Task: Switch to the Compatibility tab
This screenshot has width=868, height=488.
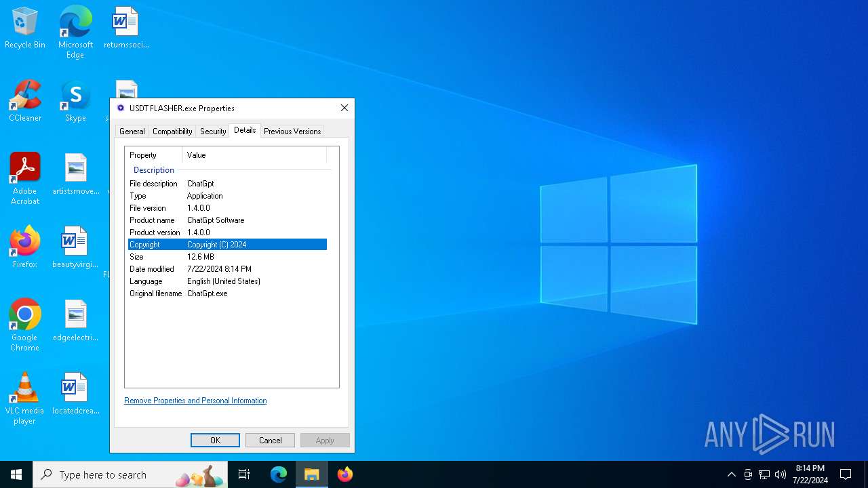Action: click(x=172, y=131)
